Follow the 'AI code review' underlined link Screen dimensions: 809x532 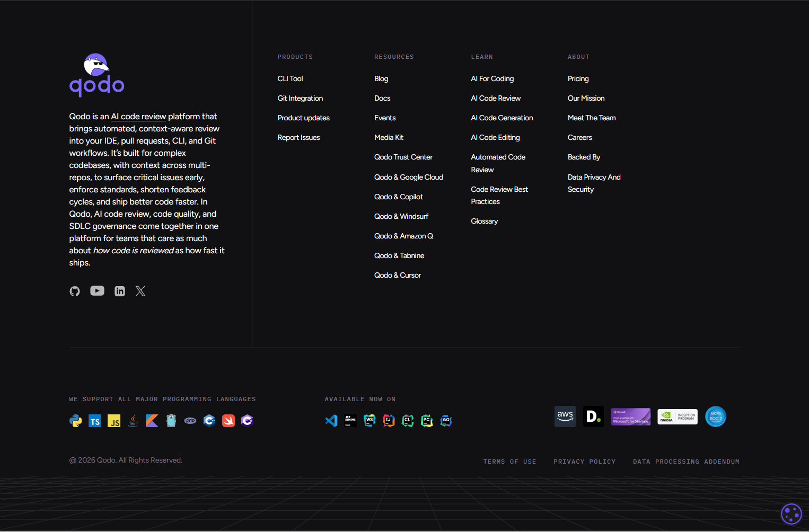tap(138, 117)
